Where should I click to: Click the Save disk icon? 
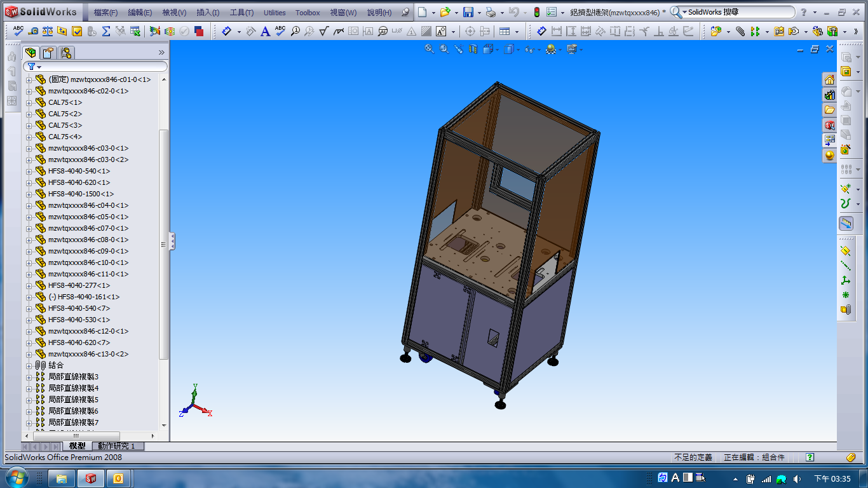[468, 12]
